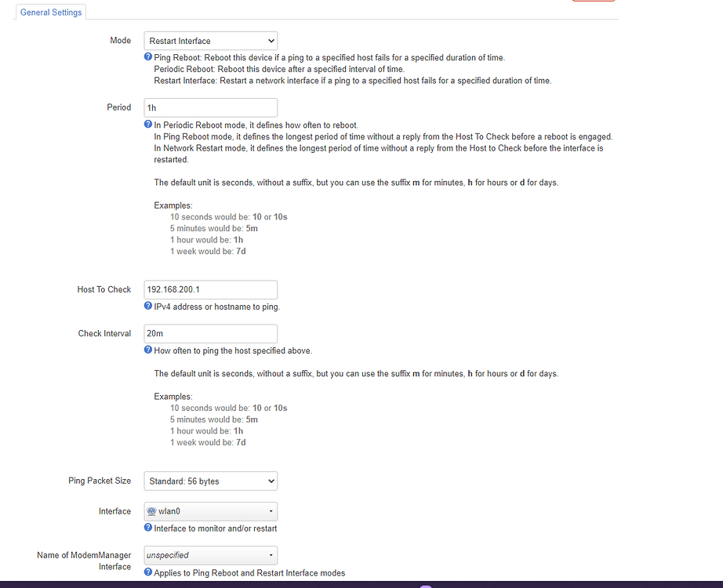Click the red outlined button at top
Screen dimensions: 723x588
(x=593, y=2)
